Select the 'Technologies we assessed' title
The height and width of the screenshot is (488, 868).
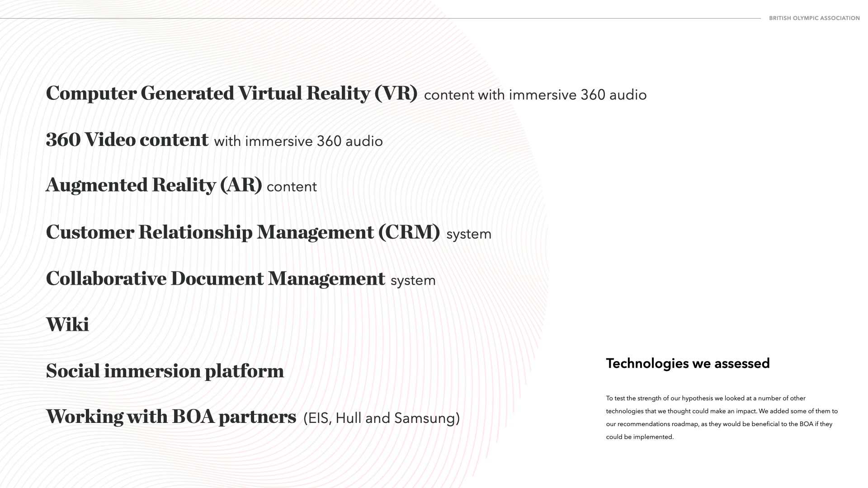point(688,364)
